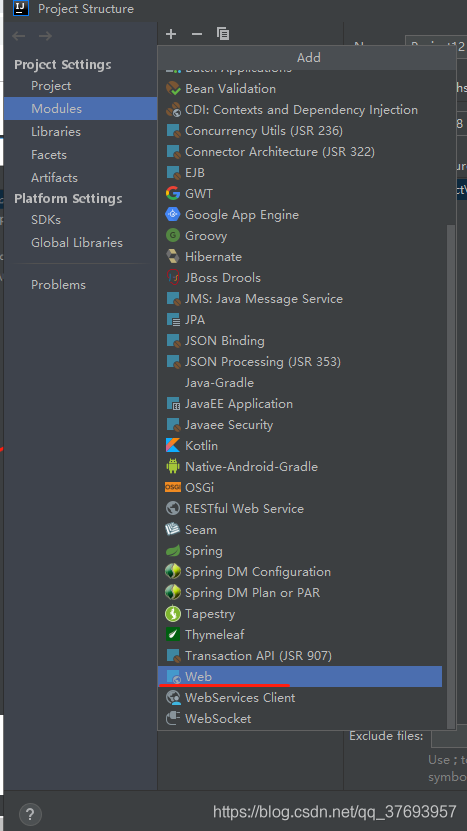The image size is (467, 831).
Task: Click the JBoss Drools icon
Action: pos(173,278)
